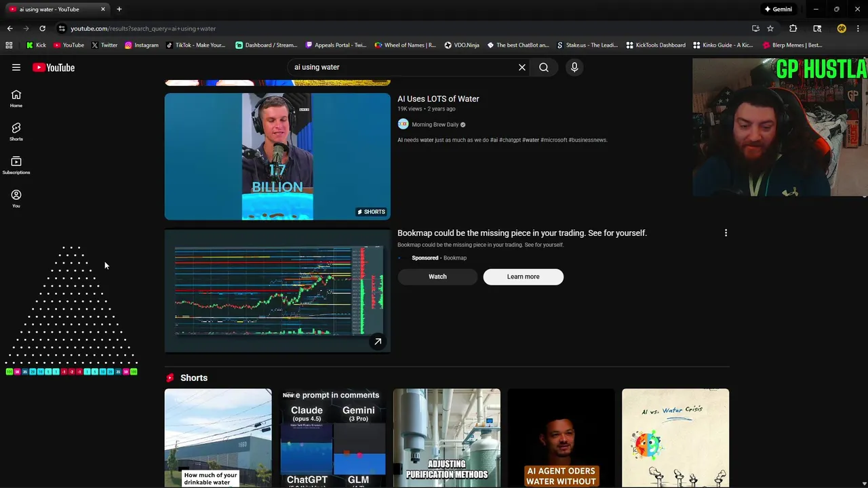Screen dimensions: 868x488
Task: Open a new browser tab
Action: (119, 9)
